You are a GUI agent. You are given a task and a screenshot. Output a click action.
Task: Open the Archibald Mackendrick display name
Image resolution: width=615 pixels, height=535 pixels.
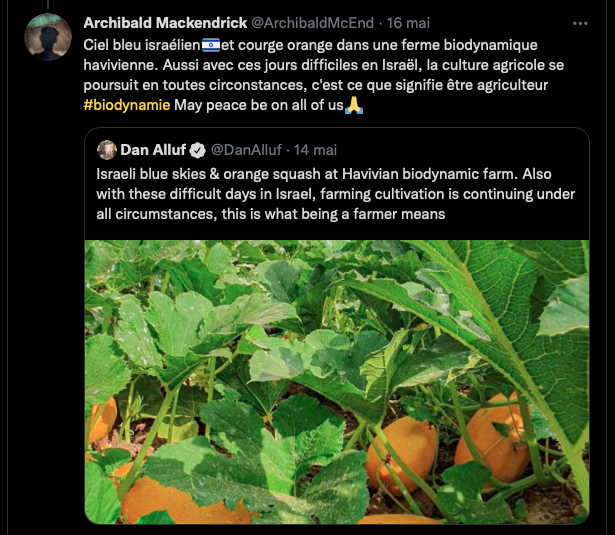coord(165,23)
